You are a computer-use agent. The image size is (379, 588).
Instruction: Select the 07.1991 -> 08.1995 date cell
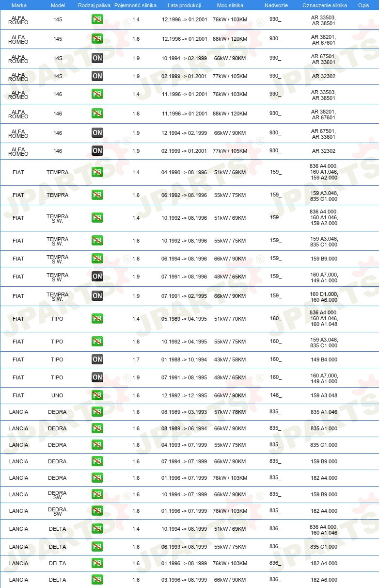coord(184,377)
